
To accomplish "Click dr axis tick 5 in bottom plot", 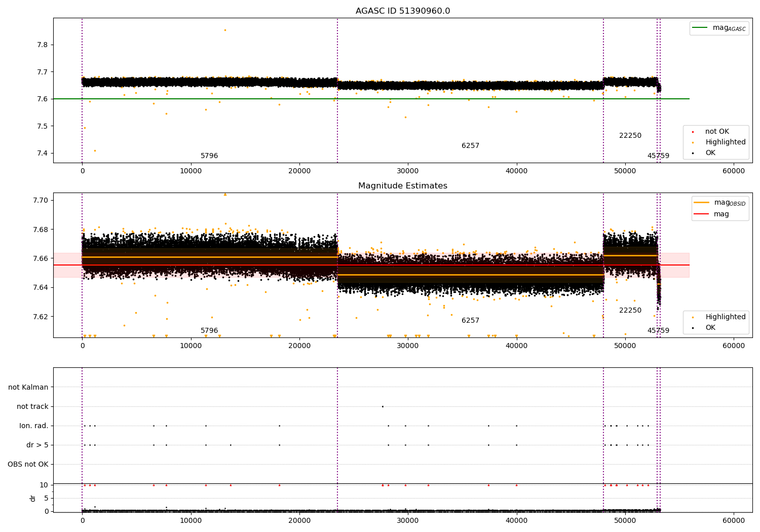I will point(46,499).
